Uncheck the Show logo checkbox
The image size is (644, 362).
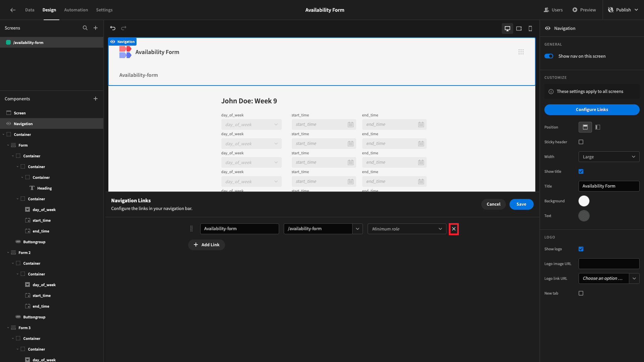click(x=581, y=249)
